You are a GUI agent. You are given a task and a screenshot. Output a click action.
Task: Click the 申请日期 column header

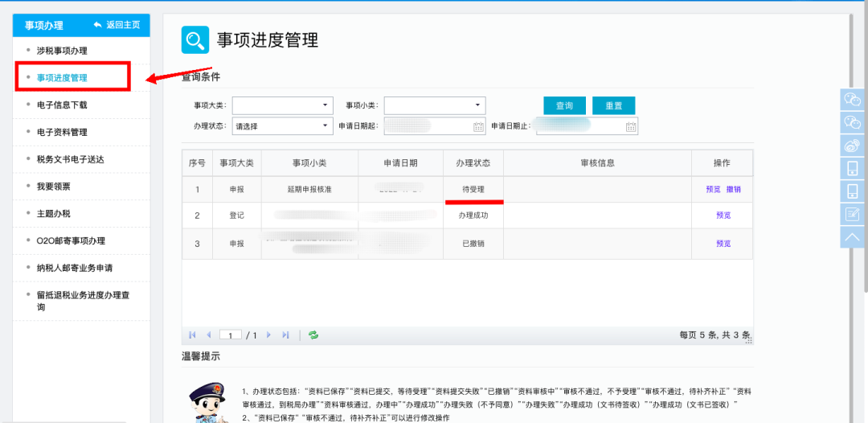tap(401, 162)
